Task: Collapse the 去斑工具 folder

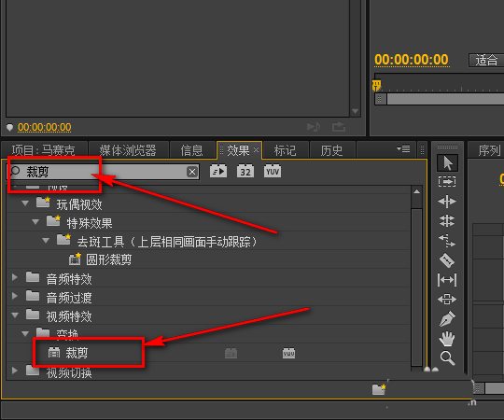Action: click(46, 241)
